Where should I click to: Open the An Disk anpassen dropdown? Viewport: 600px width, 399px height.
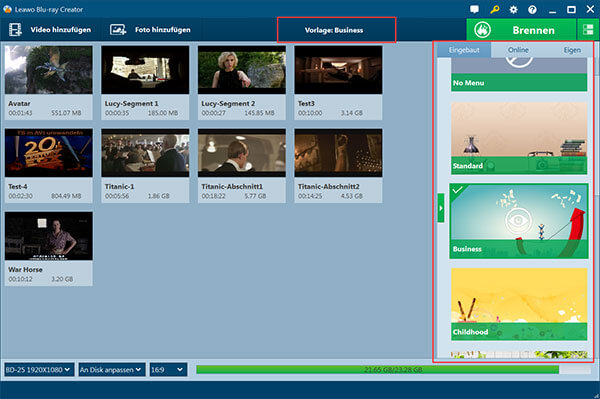click(x=112, y=370)
